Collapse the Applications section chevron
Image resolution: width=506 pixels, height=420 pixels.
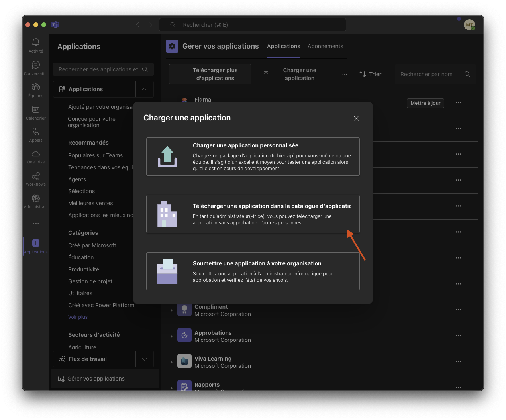pos(144,89)
